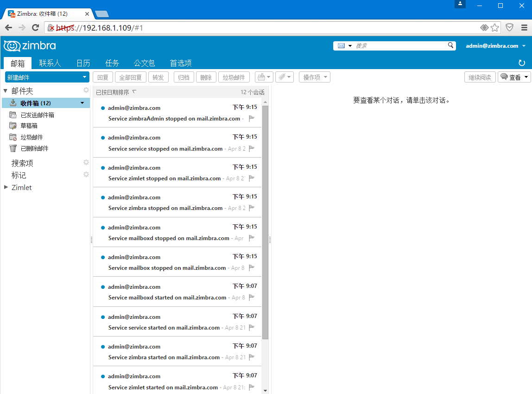Viewport: 532px width, 394px height.
Task: Toggle unread dot on Service zimbra stopped message
Action: click(103, 197)
